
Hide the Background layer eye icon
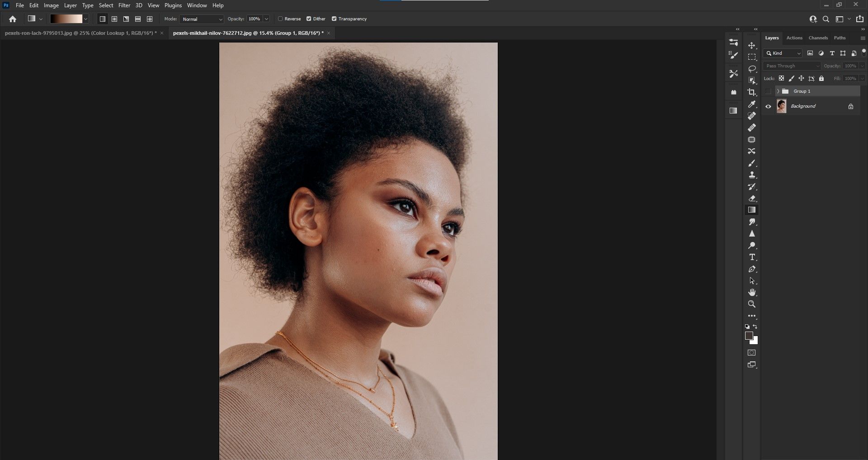click(768, 107)
